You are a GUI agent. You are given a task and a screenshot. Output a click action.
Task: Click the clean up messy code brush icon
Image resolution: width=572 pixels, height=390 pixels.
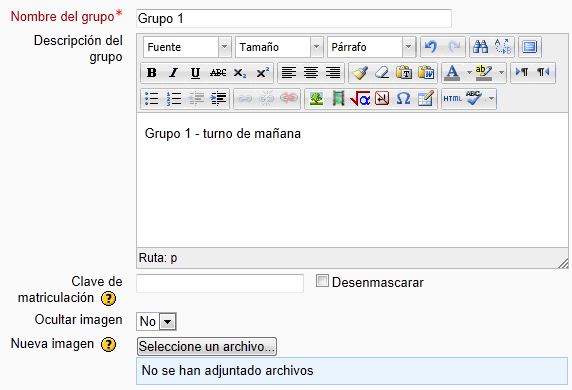click(x=360, y=73)
